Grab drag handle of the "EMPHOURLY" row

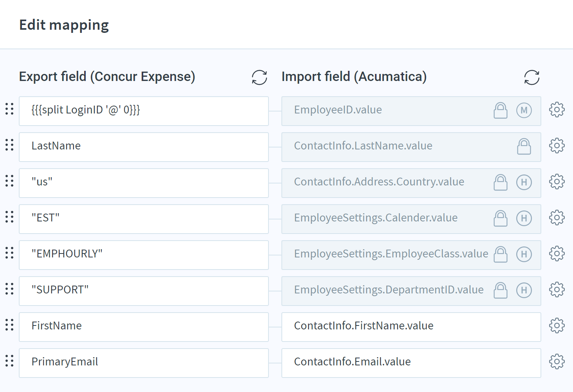pyautogui.click(x=9, y=253)
